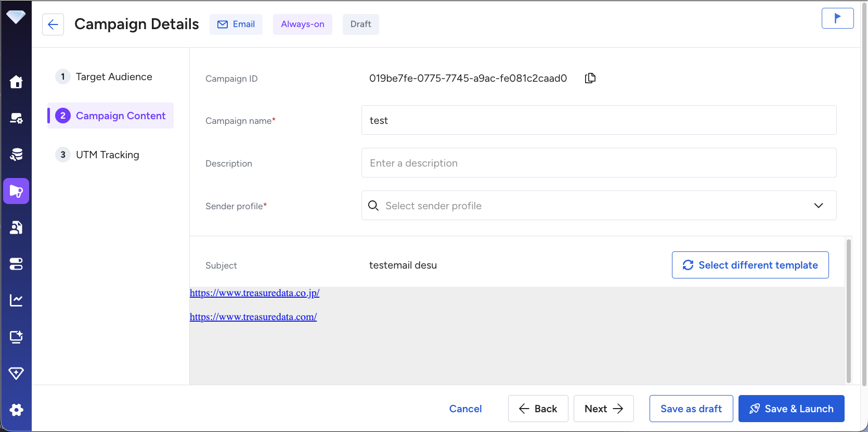Click Select different template button

[750, 265]
